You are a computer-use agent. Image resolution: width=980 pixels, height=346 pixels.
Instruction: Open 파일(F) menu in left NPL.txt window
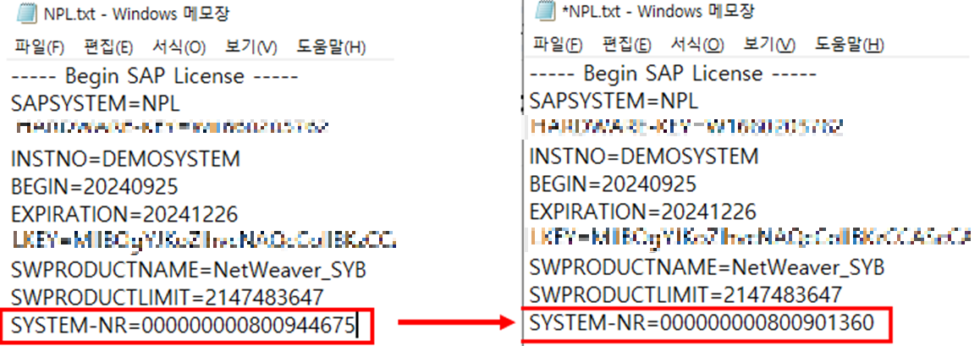tap(39, 47)
